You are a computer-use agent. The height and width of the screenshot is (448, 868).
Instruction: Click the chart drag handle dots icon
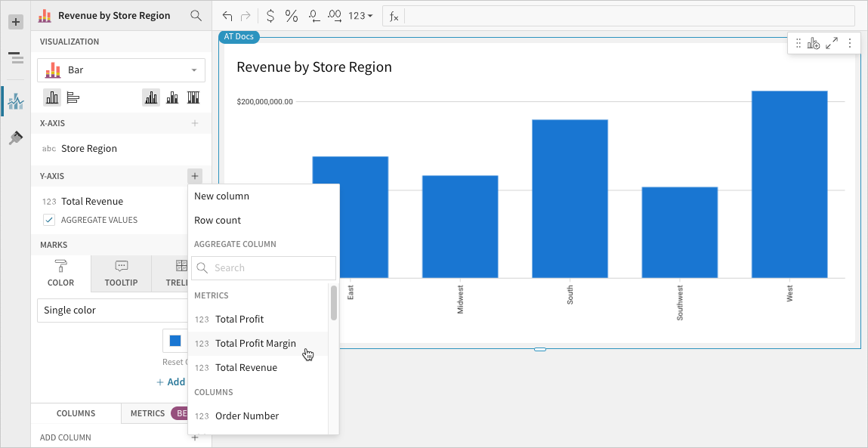pos(798,44)
